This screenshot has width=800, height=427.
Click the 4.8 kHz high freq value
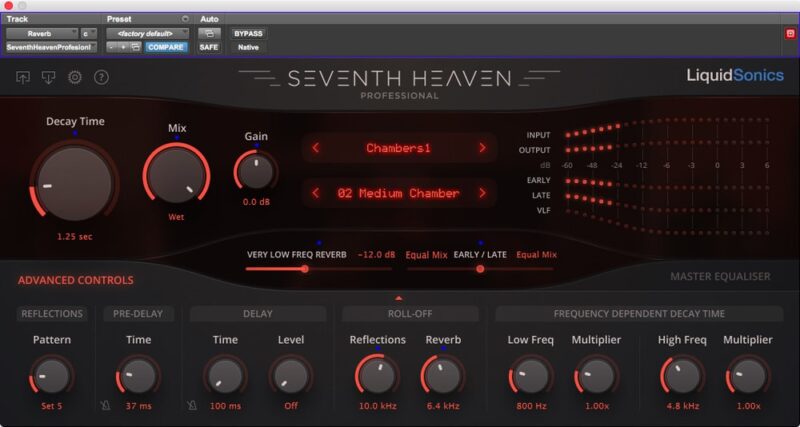682,407
